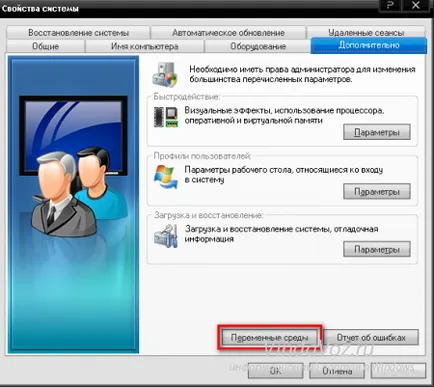Open the Имя компьютера tab
The image size is (434, 387).
tap(145, 46)
